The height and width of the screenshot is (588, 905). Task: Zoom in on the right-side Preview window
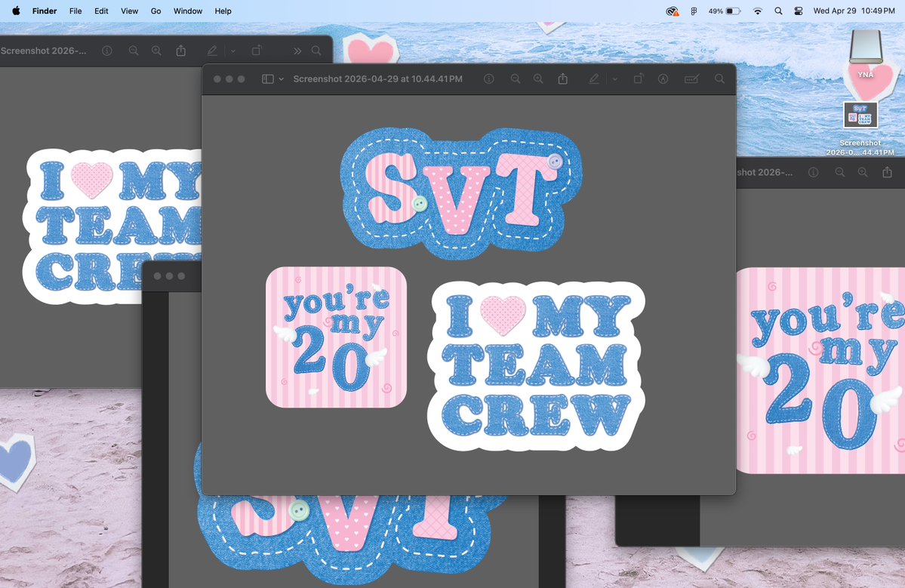coord(862,172)
